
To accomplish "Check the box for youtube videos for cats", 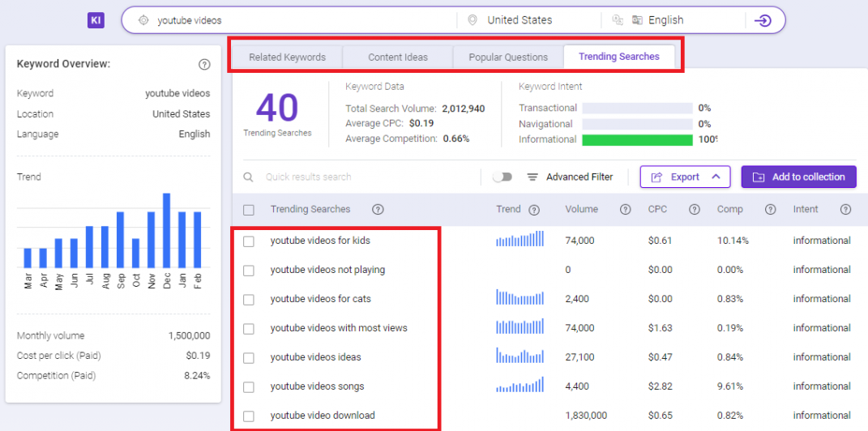I will [249, 300].
